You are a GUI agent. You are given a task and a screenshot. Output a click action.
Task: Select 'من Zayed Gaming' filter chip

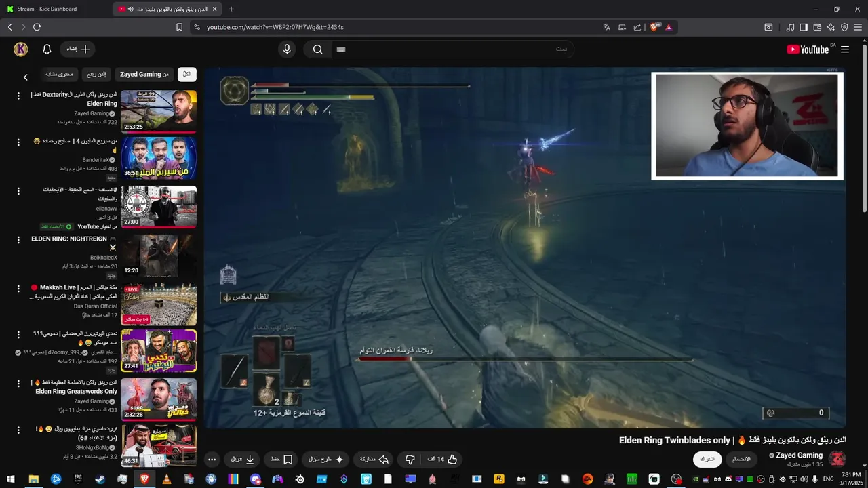pos(144,74)
